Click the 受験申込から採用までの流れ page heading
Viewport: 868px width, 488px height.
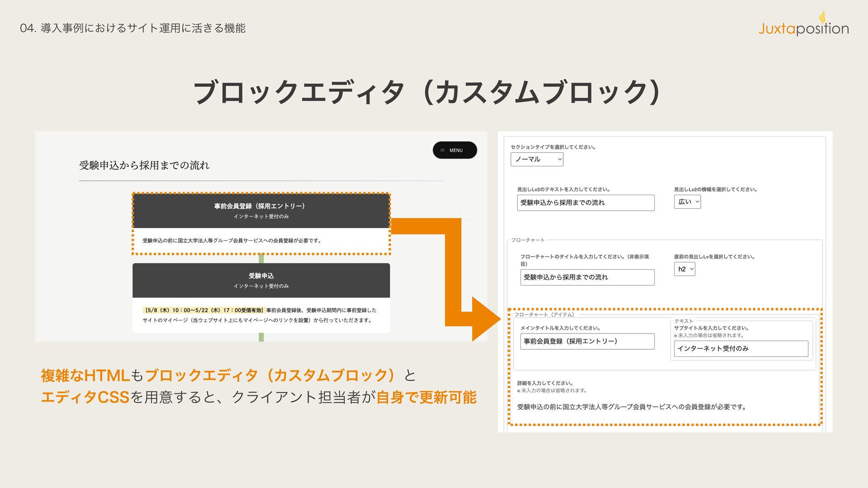pos(144,165)
